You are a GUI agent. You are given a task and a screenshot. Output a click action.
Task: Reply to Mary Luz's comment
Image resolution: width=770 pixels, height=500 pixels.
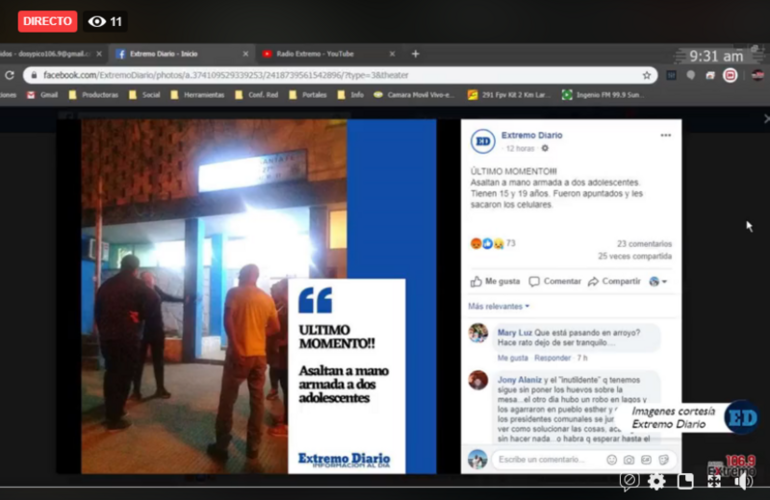click(552, 358)
